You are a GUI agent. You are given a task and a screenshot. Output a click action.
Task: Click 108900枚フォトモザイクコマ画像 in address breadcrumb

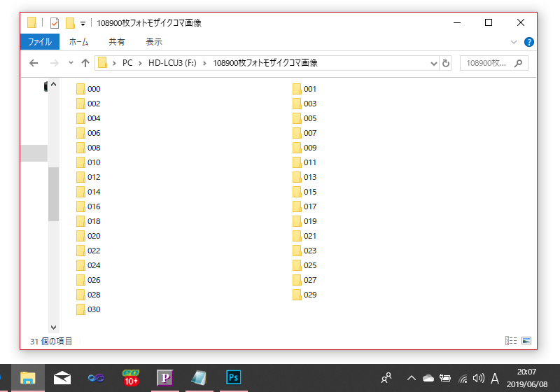tap(265, 63)
